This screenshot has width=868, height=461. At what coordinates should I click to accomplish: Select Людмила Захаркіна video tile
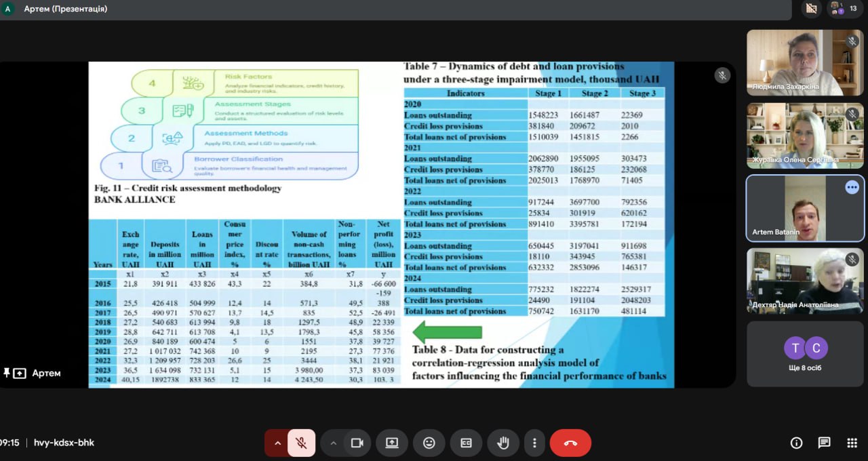805,62
